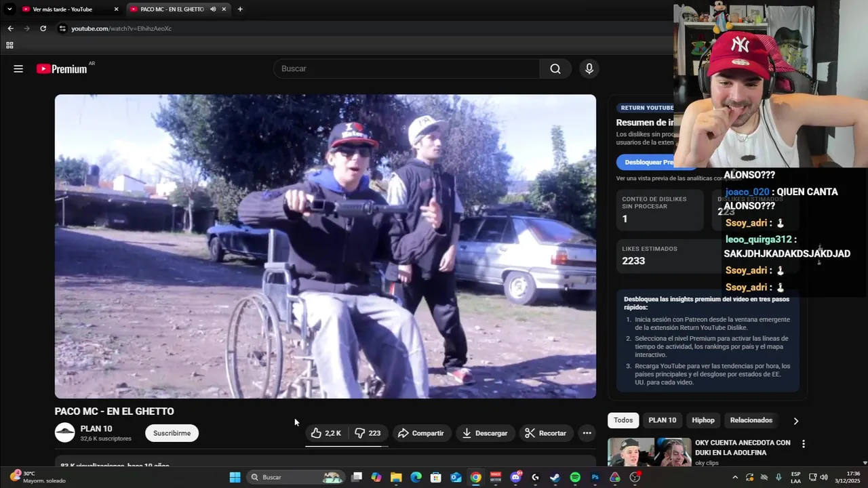Start voice search with microphone icon
This screenshot has height=488, width=868.
(589, 68)
